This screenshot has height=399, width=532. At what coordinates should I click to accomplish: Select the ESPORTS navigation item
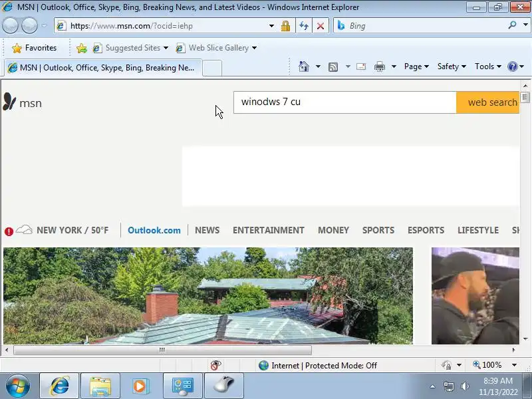point(426,230)
